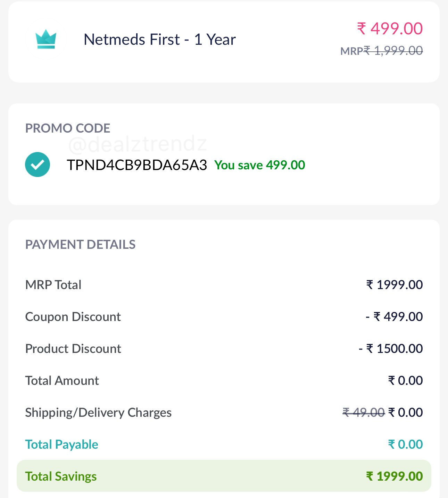Viewport: 448px width, 498px height.
Task: Select the Netmeds First - 1 Year title
Action: pos(160,40)
